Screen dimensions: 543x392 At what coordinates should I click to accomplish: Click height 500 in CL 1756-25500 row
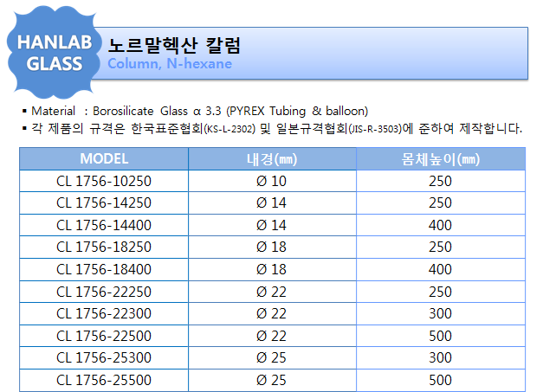click(x=440, y=380)
